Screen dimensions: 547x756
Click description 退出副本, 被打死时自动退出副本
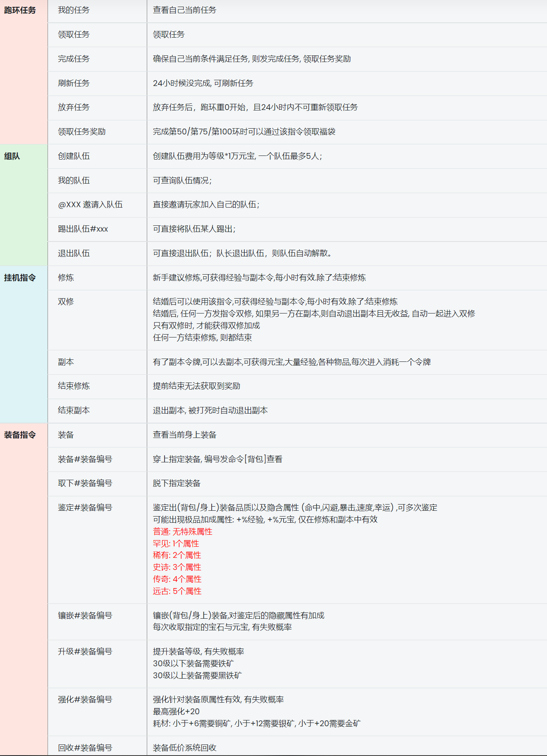click(210, 411)
